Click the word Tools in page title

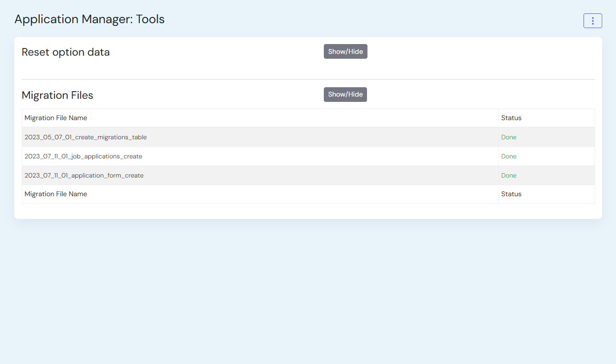(x=150, y=19)
